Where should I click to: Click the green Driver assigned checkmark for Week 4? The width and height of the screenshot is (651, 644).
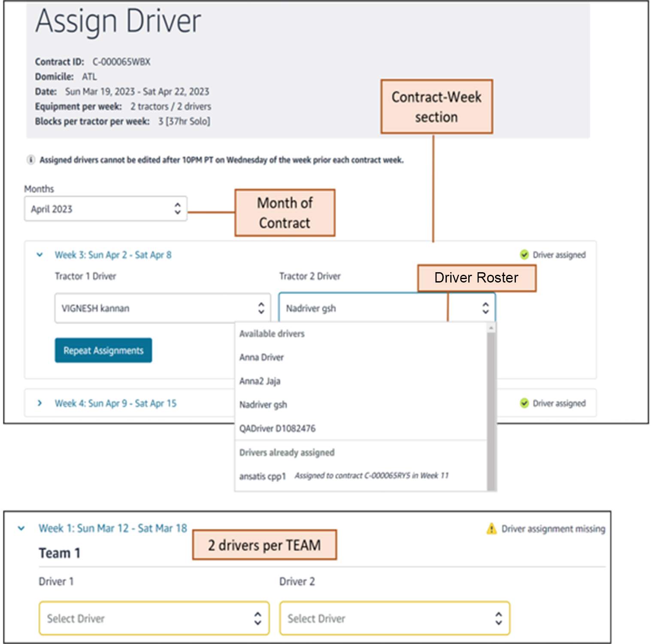(x=524, y=403)
